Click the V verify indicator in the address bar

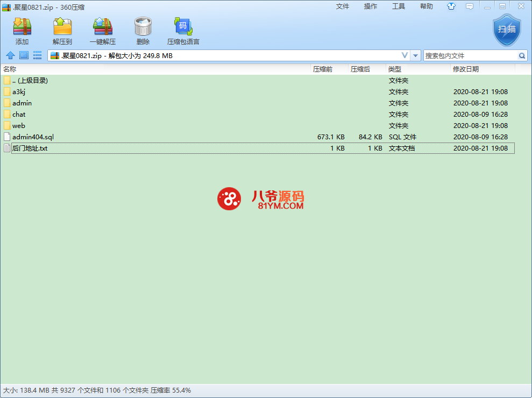pyautogui.click(x=405, y=55)
